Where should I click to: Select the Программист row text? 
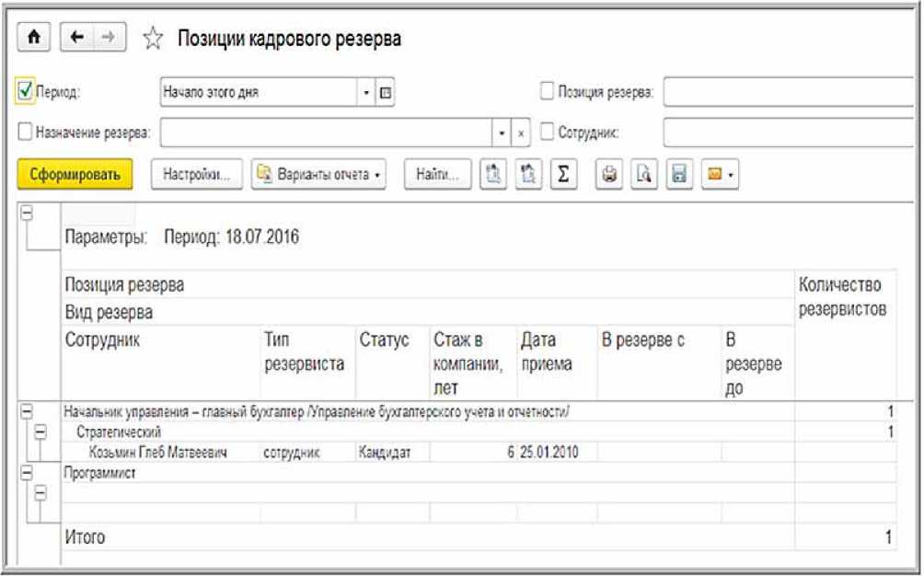point(99,473)
